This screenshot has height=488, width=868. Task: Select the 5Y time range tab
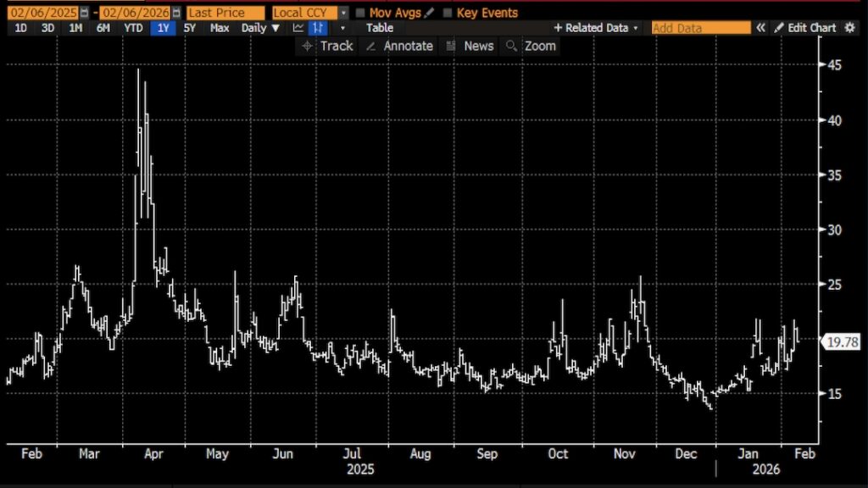[190, 28]
